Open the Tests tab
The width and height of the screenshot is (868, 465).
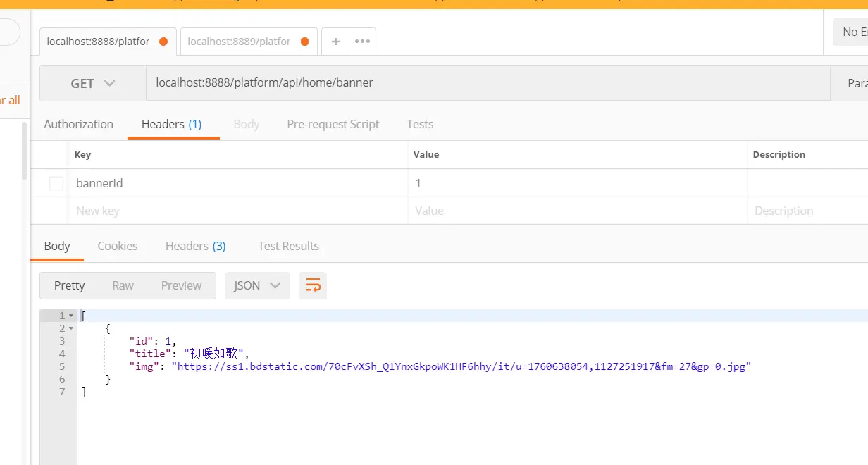coord(420,124)
